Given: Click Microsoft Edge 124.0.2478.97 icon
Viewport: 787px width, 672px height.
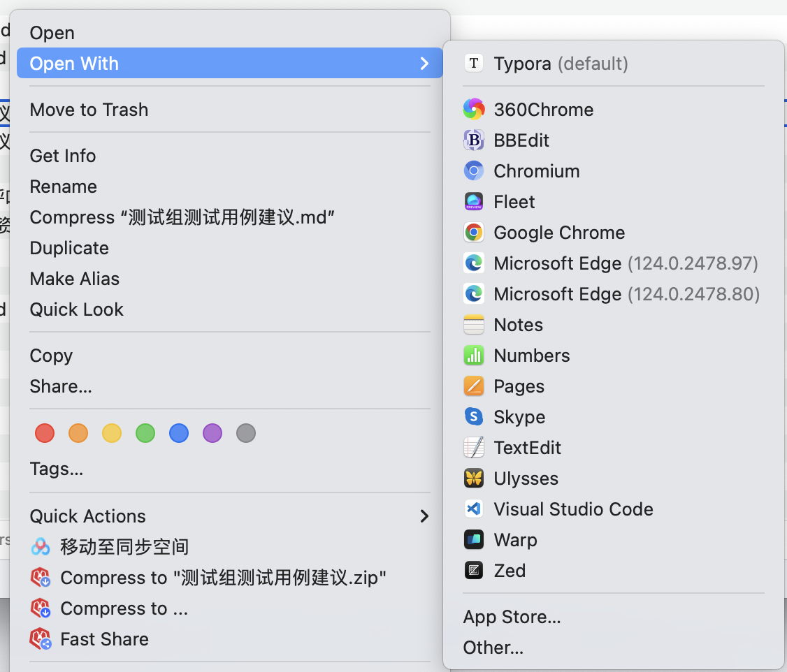Looking at the screenshot, I should pos(473,263).
